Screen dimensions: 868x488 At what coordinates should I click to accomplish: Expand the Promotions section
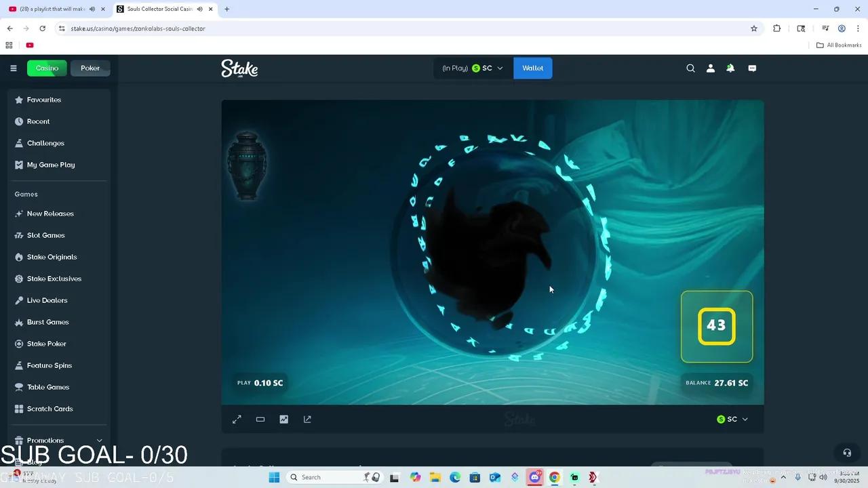tap(100, 441)
